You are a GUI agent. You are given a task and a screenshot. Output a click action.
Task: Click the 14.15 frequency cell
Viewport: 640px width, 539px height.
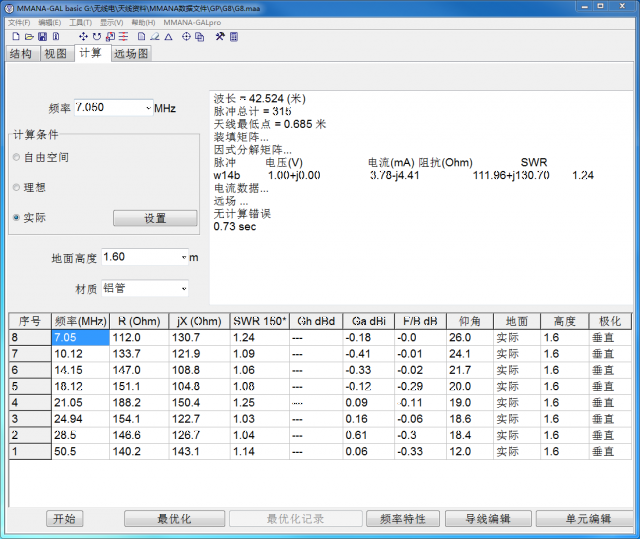tap(80, 370)
